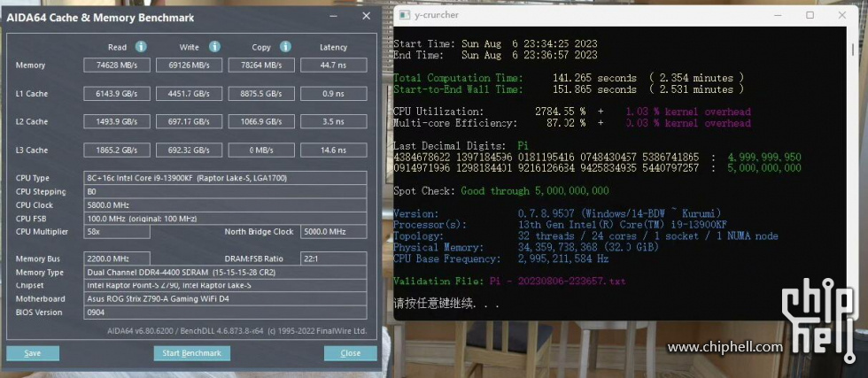Select the L3 Cache Read value 1865.2 GB/s
Viewport: 868px width, 378px height.
click(x=117, y=150)
